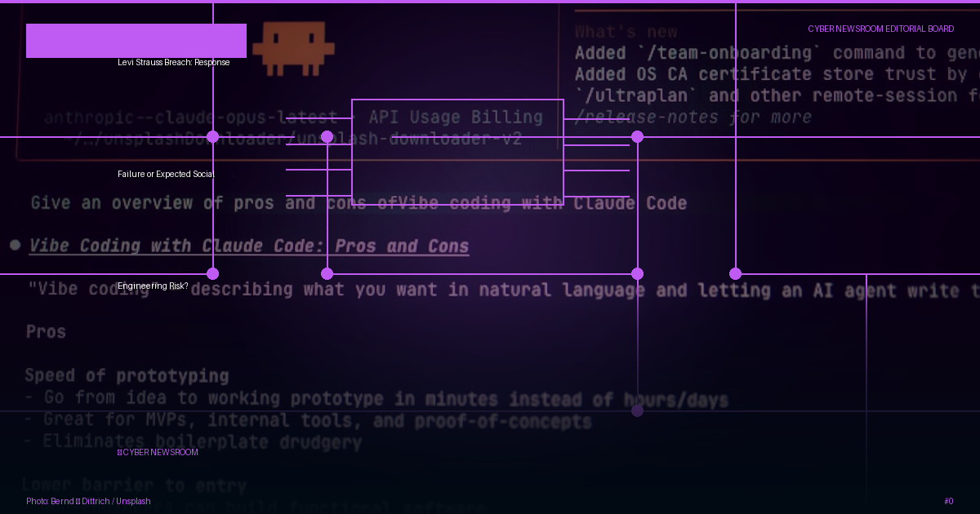The image size is (980, 514).
Task: Click the 'Speed of prototyping' heading
Action: pyautogui.click(x=127, y=375)
